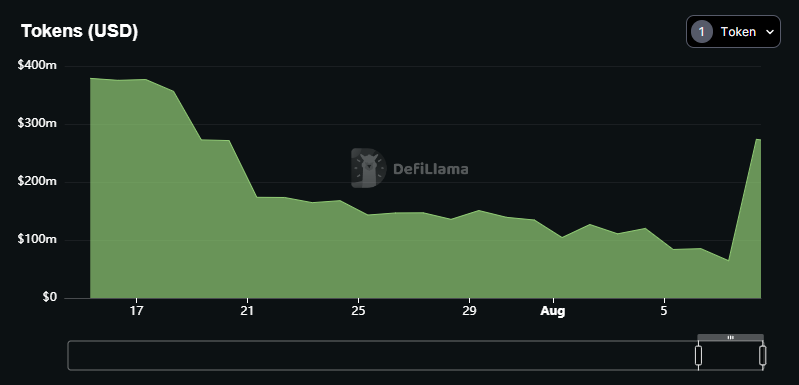
Task: Click the lowest dip point before the final spike
Action: pos(729,260)
